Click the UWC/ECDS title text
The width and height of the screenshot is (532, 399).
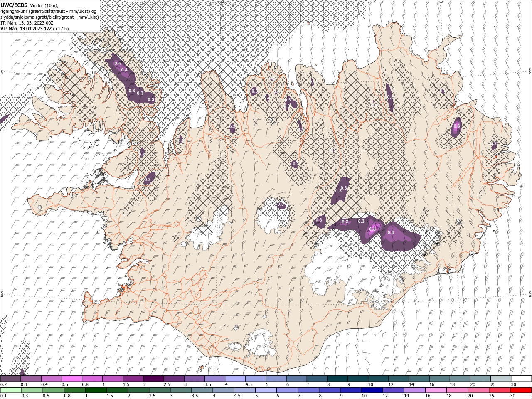click(x=14, y=5)
